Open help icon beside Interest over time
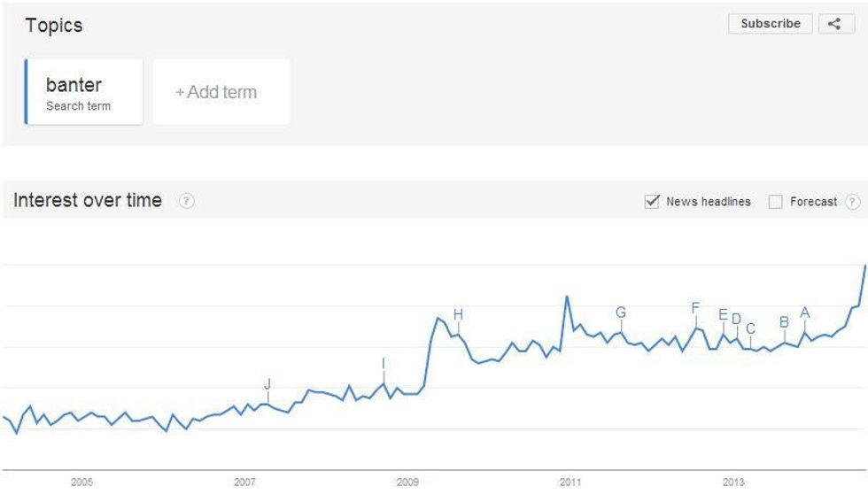Viewport: 868px width, 494px height. pos(186,201)
